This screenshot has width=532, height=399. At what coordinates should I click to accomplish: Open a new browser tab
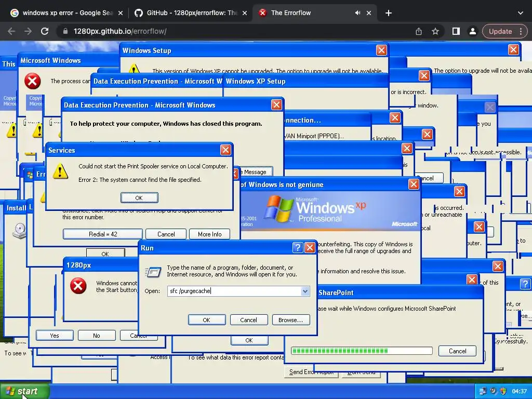[389, 13]
